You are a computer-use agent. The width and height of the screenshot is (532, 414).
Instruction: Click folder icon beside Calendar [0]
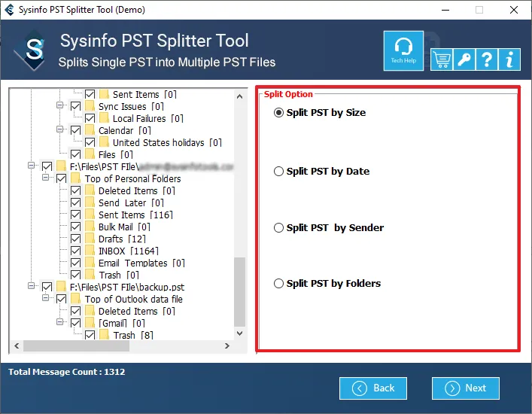[x=90, y=130]
